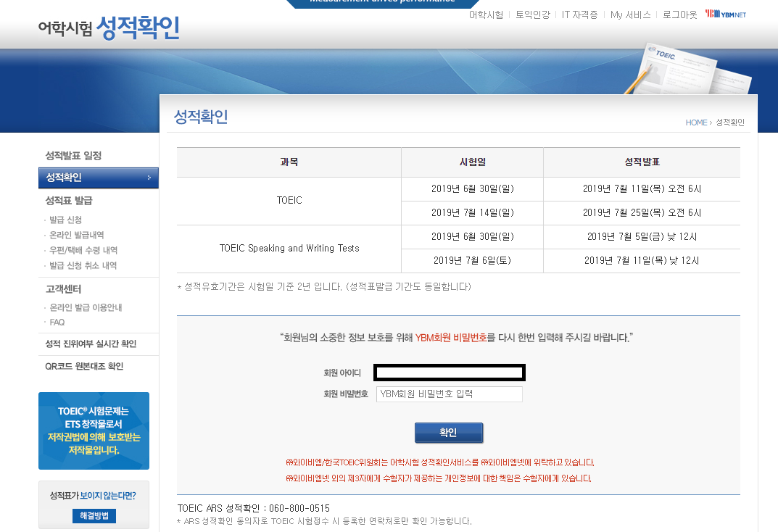Click the 회원 비밀번호 password field
This screenshot has width=778, height=532.
(449, 394)
